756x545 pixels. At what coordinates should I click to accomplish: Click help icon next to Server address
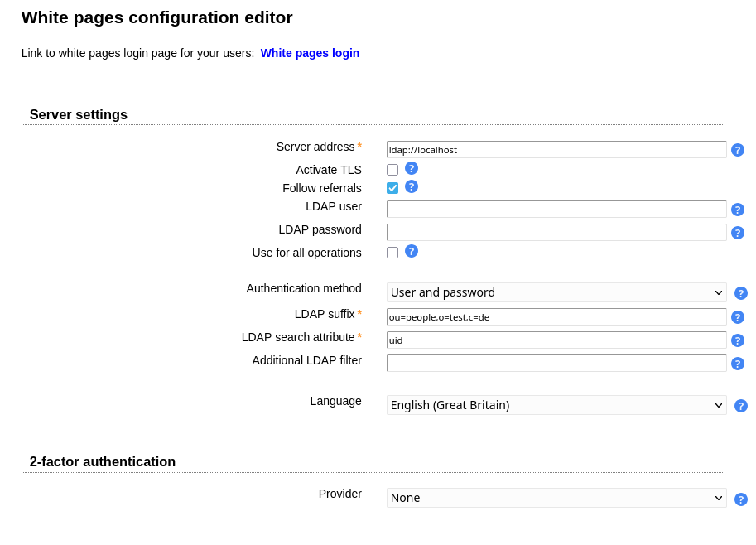(737, 150)
